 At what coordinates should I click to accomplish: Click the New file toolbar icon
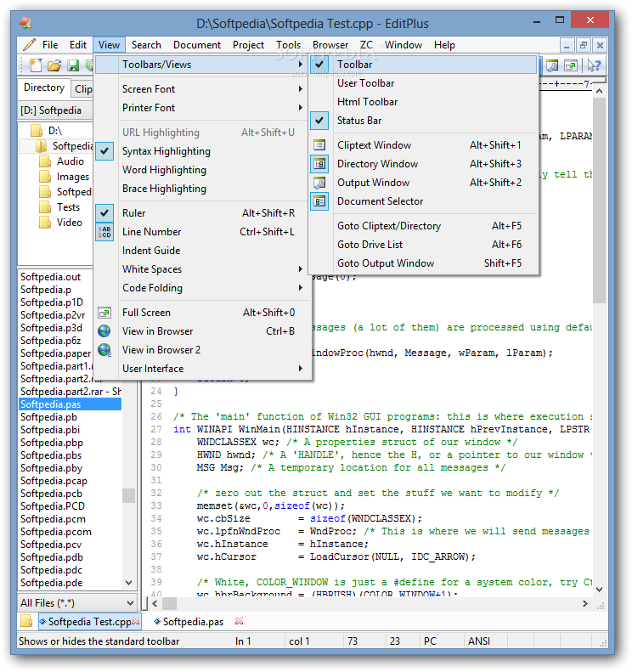coord(35,65)
